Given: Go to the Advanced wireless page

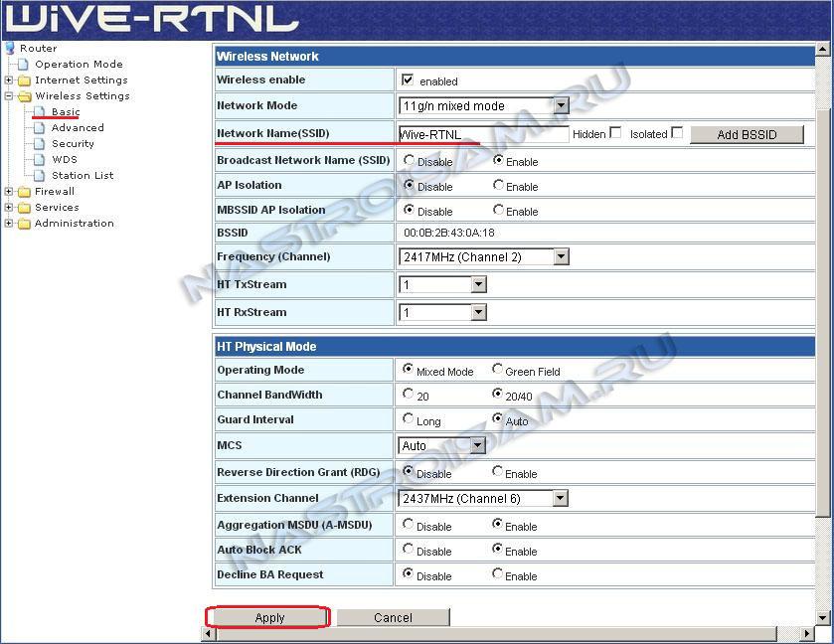Looking at the screenshot, I should tap(78, 128).
